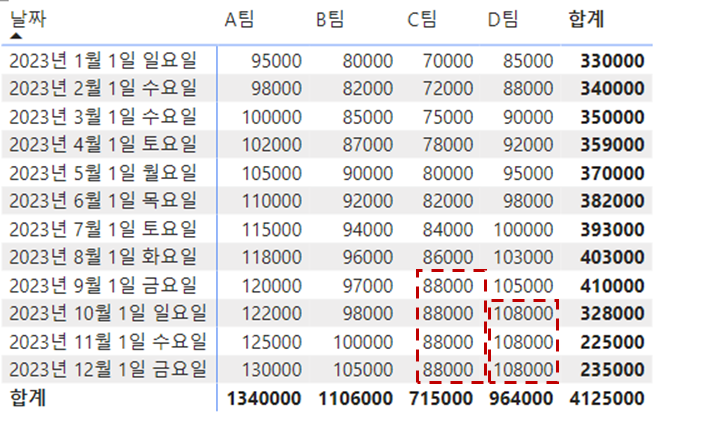
Task: Select the B팀 column header
Action: click(330, 20)
